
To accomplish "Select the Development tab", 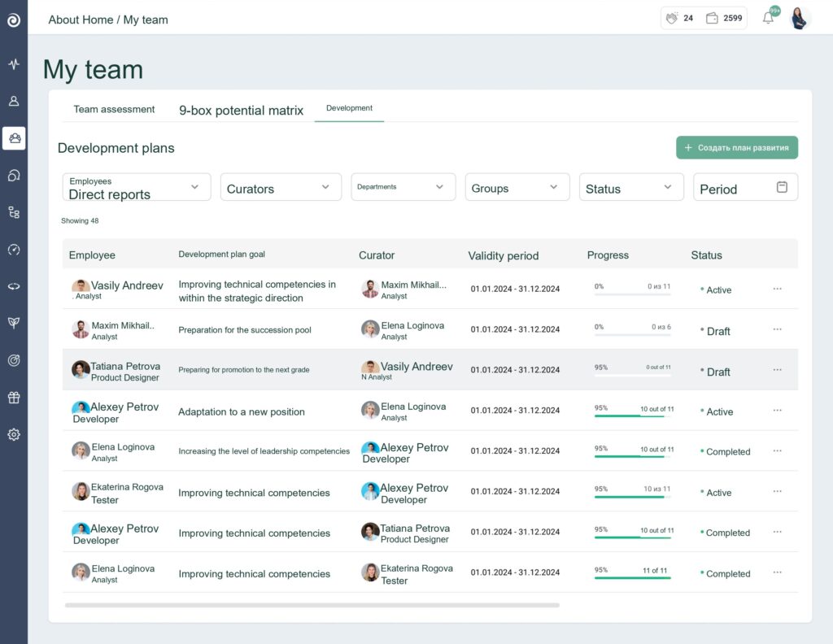I will coord(349,108).
